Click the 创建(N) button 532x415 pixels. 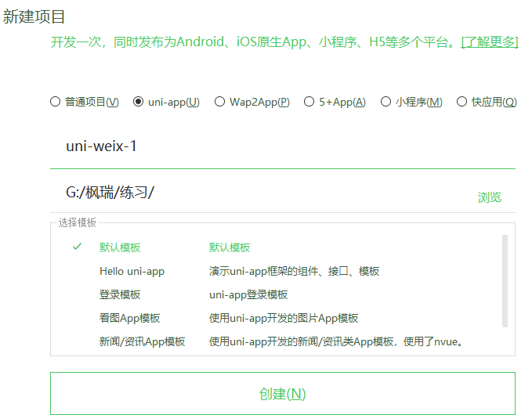[x=283, y=394]
